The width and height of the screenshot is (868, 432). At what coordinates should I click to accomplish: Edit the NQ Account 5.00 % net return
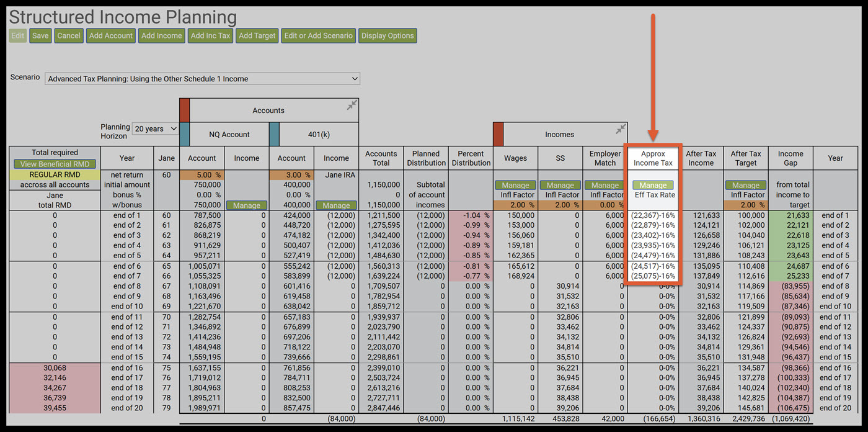(x=202, y=175)
